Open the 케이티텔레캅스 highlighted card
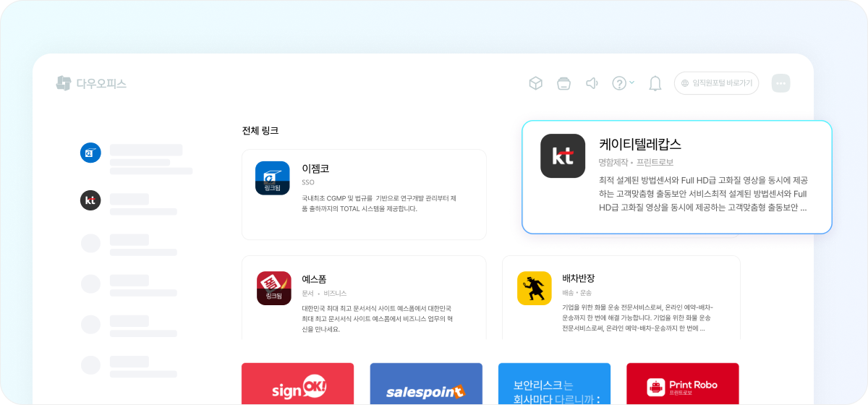This screenshot has height=405, width=868. click(x=677, y=177)
